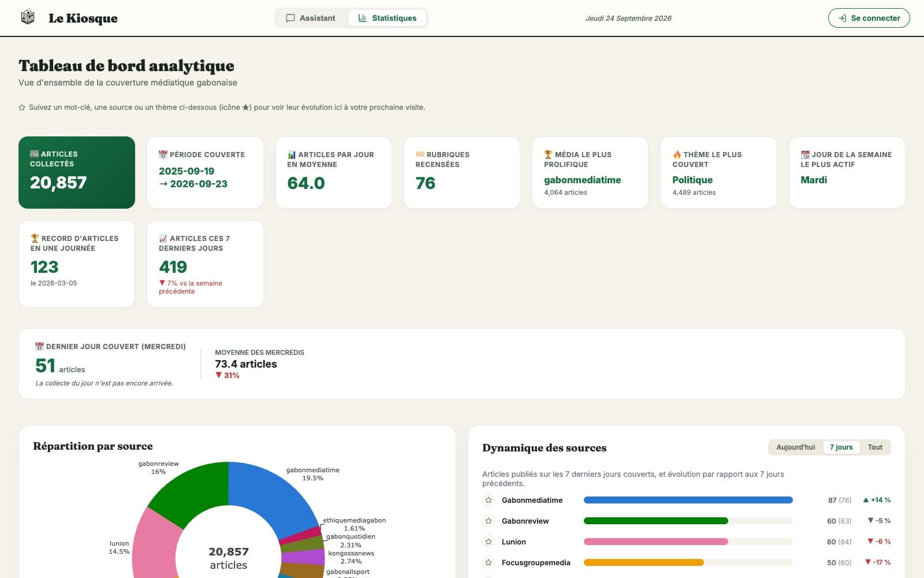
Task: Click the flame icon on Thème le plus couvert
Action: 677,154
